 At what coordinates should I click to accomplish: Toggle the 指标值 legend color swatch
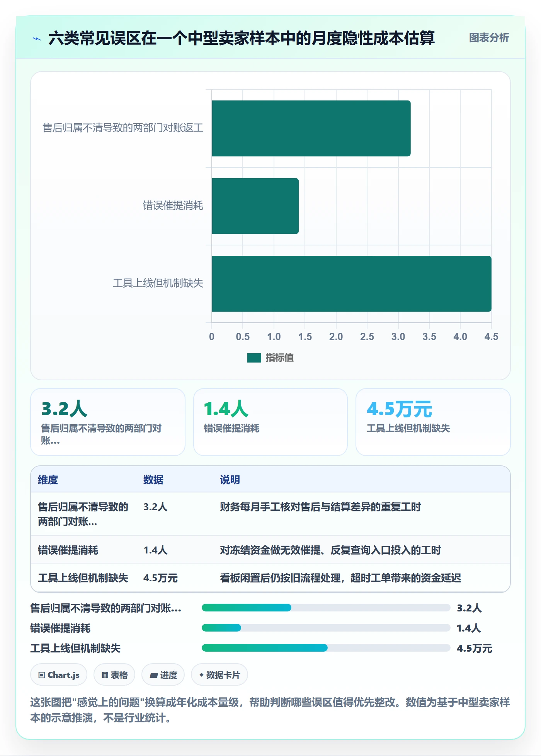coord(254,358)
